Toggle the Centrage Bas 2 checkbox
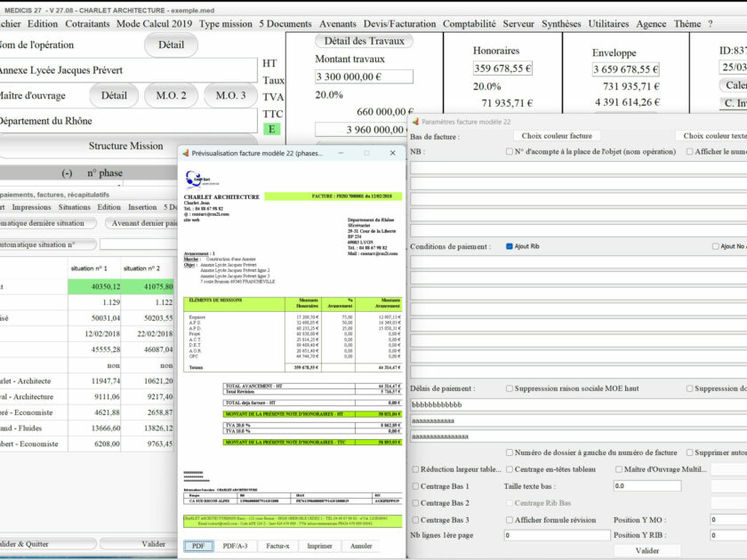 coord(415,503)
